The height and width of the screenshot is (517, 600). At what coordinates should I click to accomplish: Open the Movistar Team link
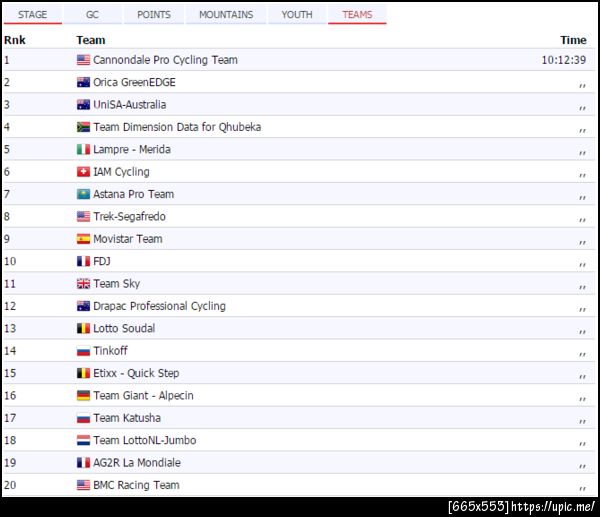128,239
